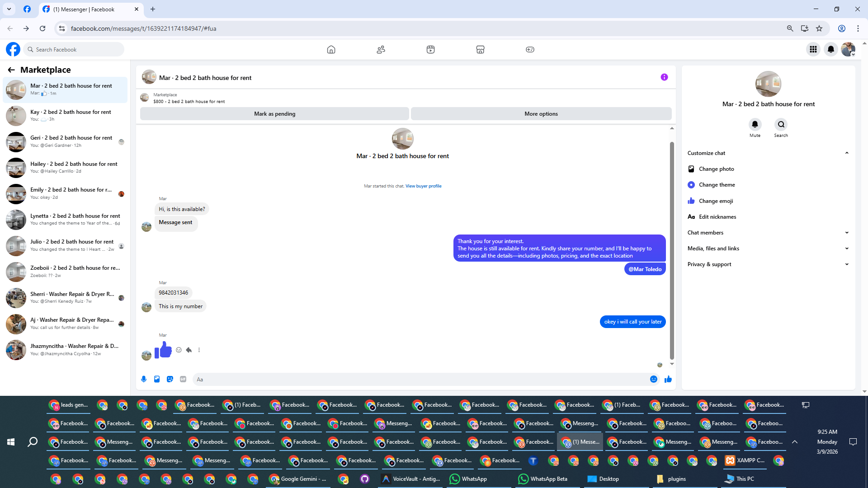This screenshot has width=868, height=488.
Task: Expand Media, files and links section
Action: [846, 249]
